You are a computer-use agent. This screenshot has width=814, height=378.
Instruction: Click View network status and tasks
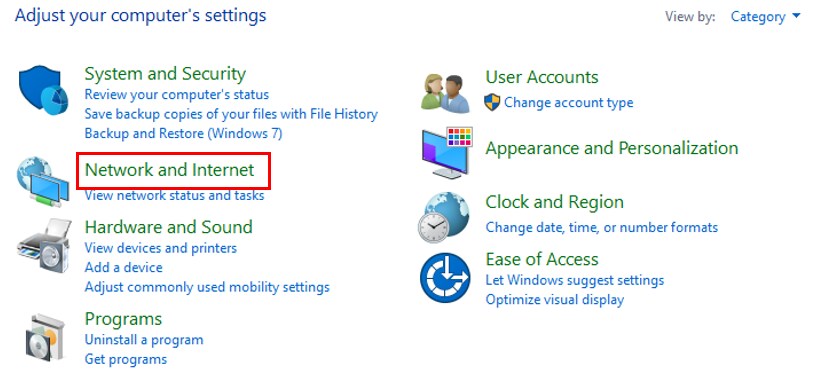click(174, 196)
